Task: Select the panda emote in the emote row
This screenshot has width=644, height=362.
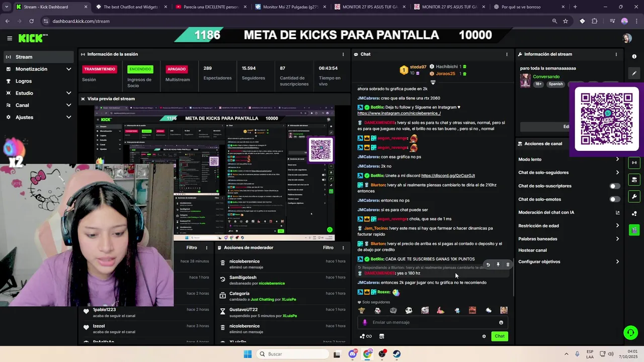Action: coord(409,310)
